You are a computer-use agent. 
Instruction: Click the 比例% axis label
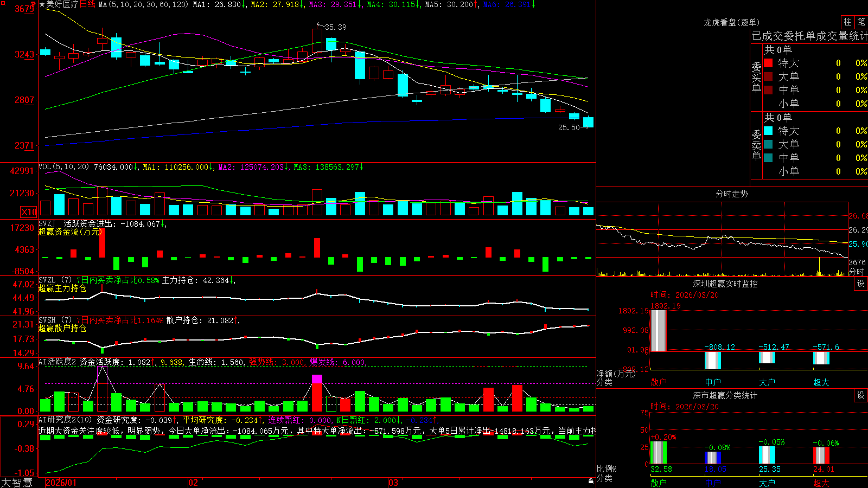[x=607, y=469]
